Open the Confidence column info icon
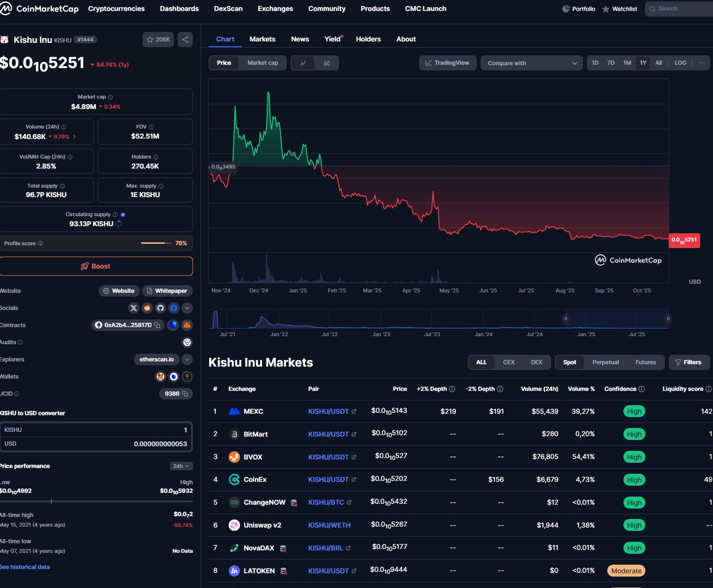 coord(642,389)
